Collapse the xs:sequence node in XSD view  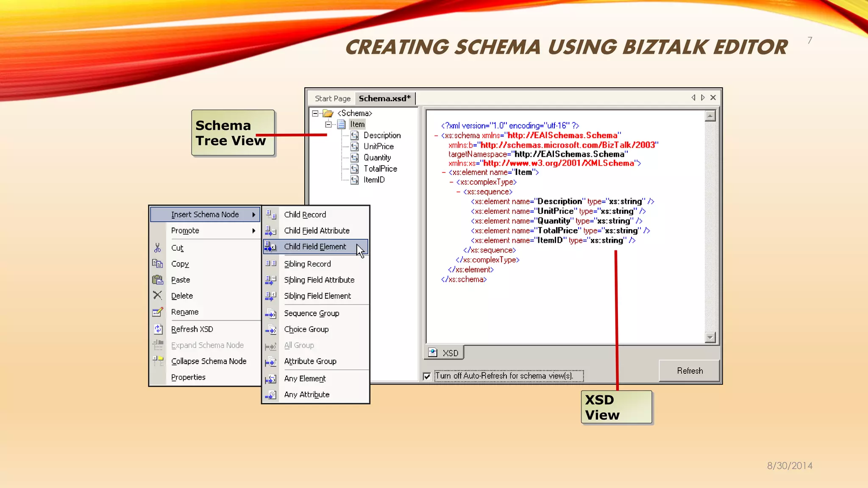pyautogui.click(x=459, y=192)
